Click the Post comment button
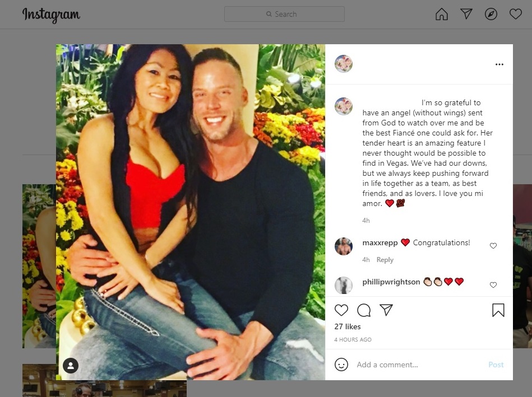The width and height of the screenshot is (532, 397). point(496,365)
